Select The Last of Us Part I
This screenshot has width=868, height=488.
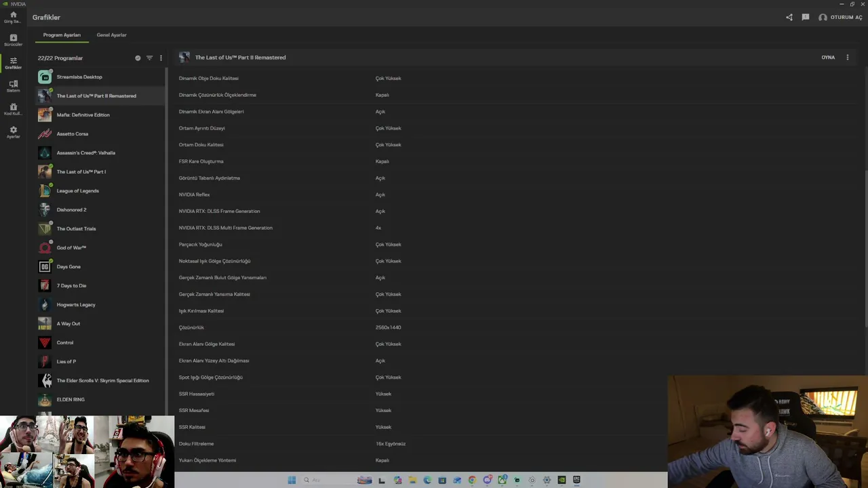point(100,172)
